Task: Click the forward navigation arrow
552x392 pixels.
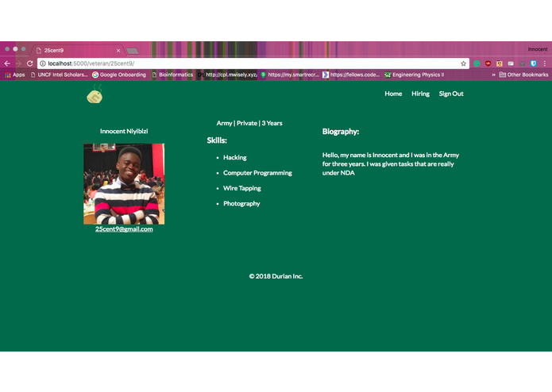Action: (18, 63)
